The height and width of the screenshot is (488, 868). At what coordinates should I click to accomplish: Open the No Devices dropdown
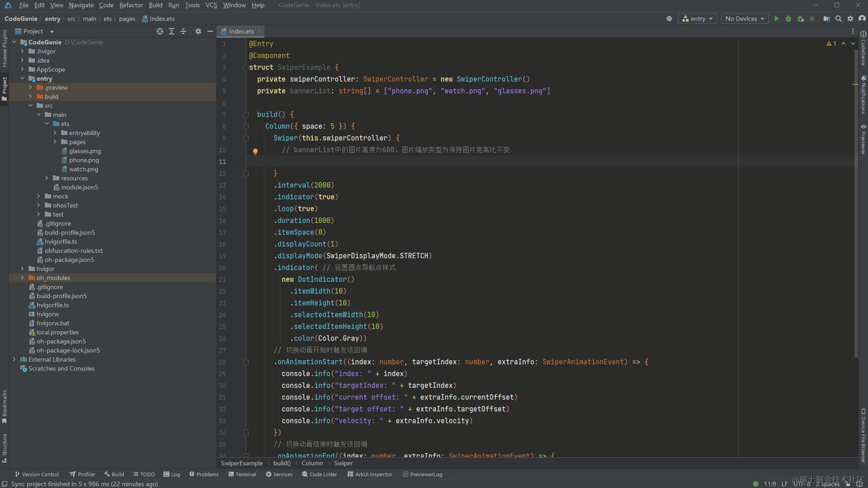[x=744, y=19]
